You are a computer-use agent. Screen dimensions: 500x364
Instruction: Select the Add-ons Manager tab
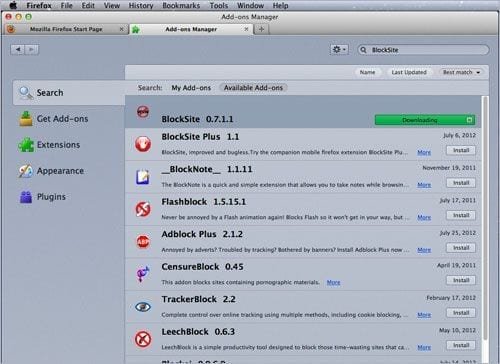[191, 29]
